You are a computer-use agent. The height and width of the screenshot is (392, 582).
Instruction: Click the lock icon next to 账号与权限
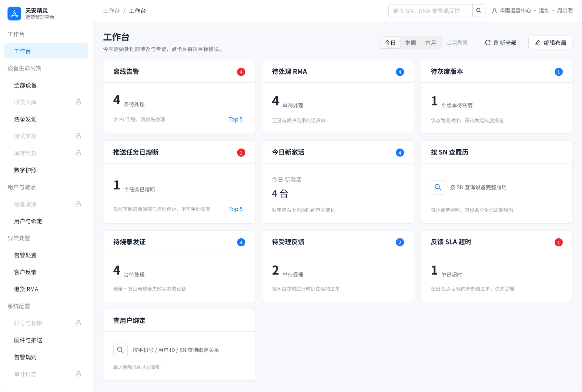(x=78, y=323)
